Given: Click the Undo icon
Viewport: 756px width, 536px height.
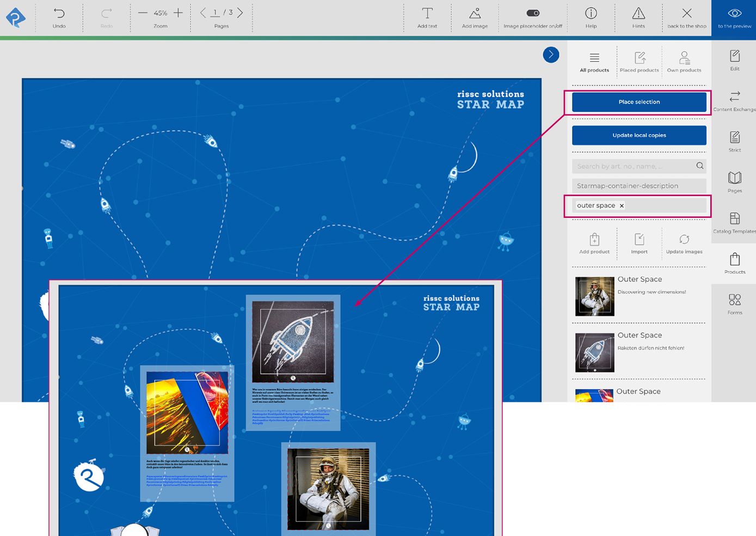Looking at the screenshot, I should click(59, 13).
